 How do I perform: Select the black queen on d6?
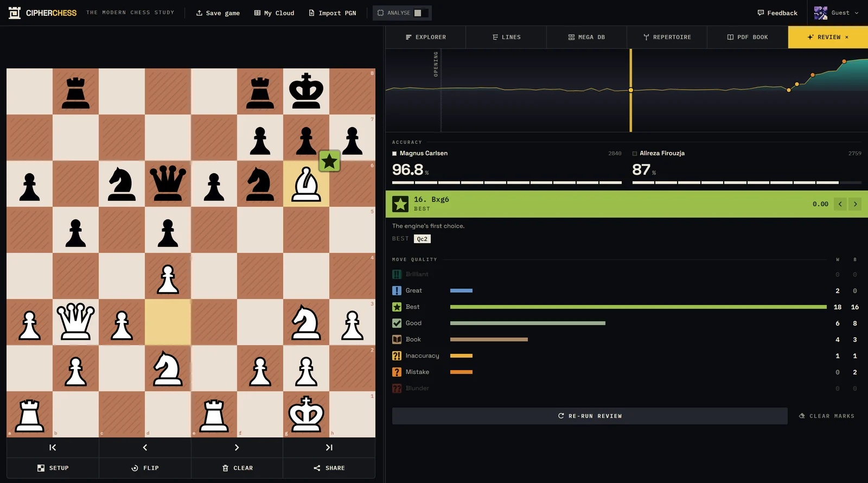pos(168,183)
